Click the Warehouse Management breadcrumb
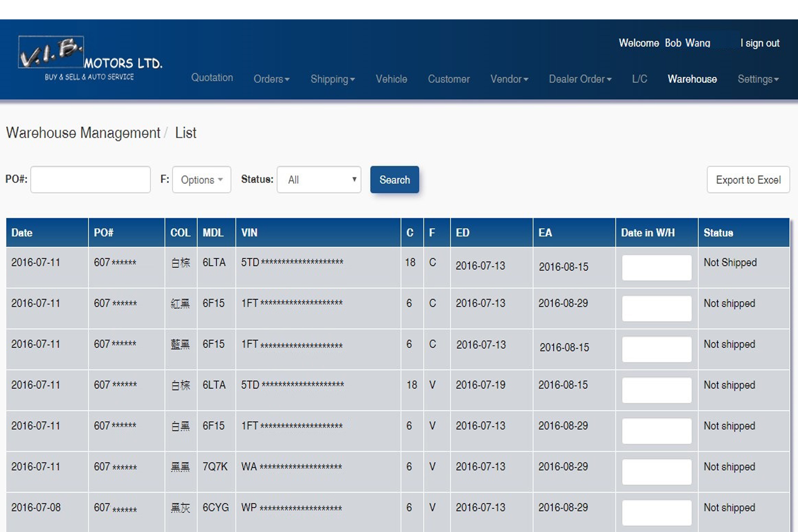The height and width of the screenshot is (532, 798). pos(83,133)
